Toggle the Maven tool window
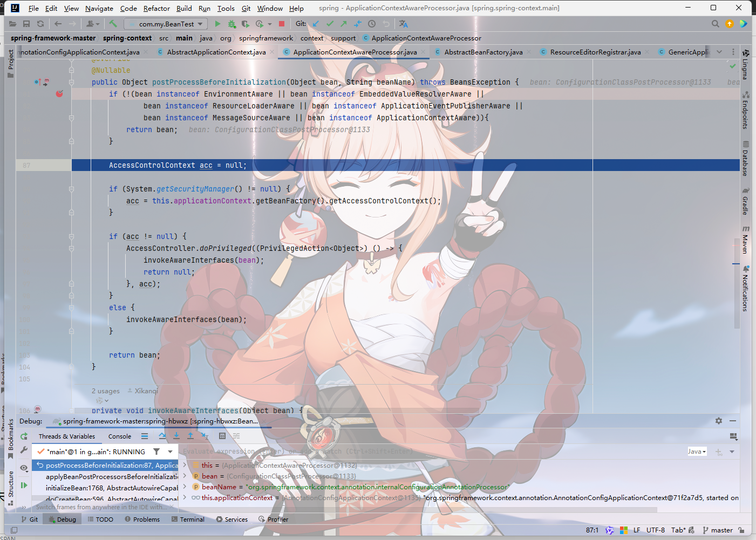 745,240
